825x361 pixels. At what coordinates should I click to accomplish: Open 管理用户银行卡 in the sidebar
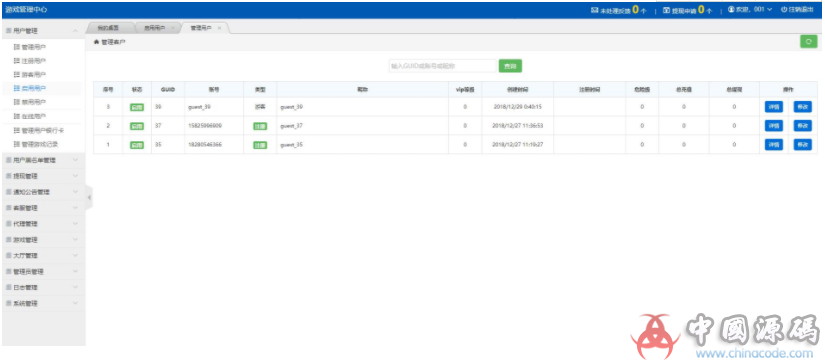[39, 130]
